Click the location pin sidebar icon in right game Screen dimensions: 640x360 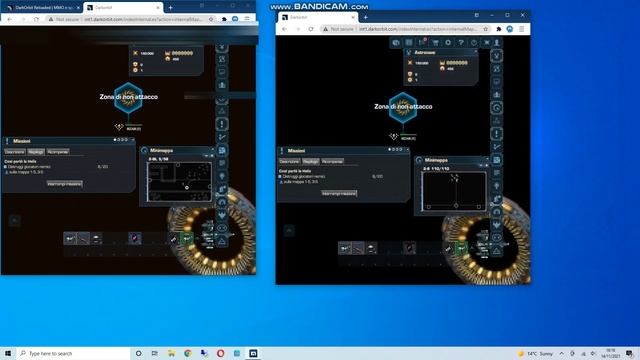coord(497,186)
